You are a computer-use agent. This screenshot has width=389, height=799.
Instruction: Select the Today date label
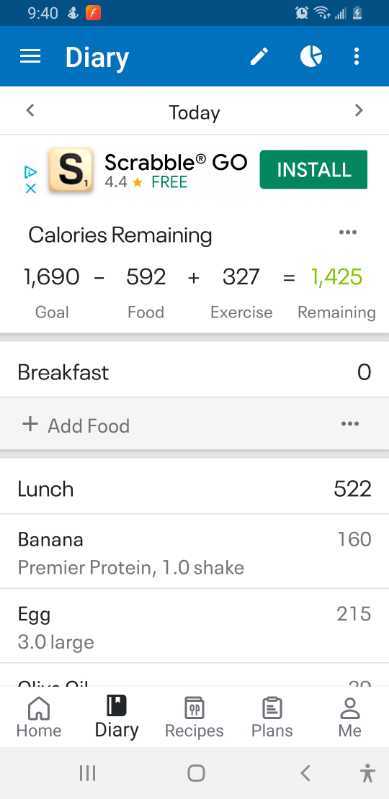click(194, 112)
